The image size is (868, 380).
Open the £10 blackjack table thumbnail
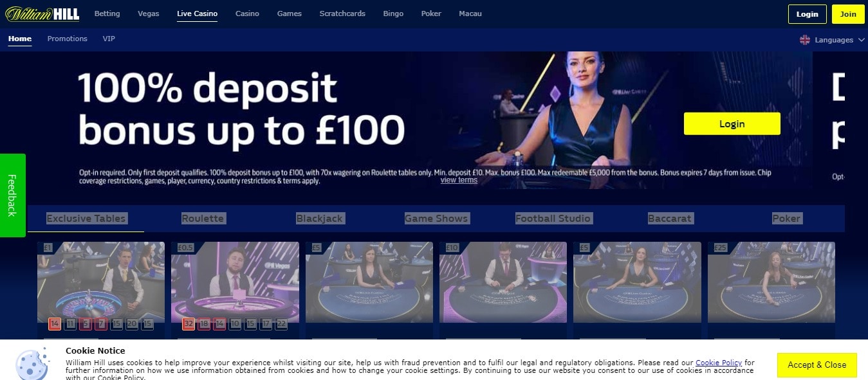pyautogui.click(x=503, y=282)
